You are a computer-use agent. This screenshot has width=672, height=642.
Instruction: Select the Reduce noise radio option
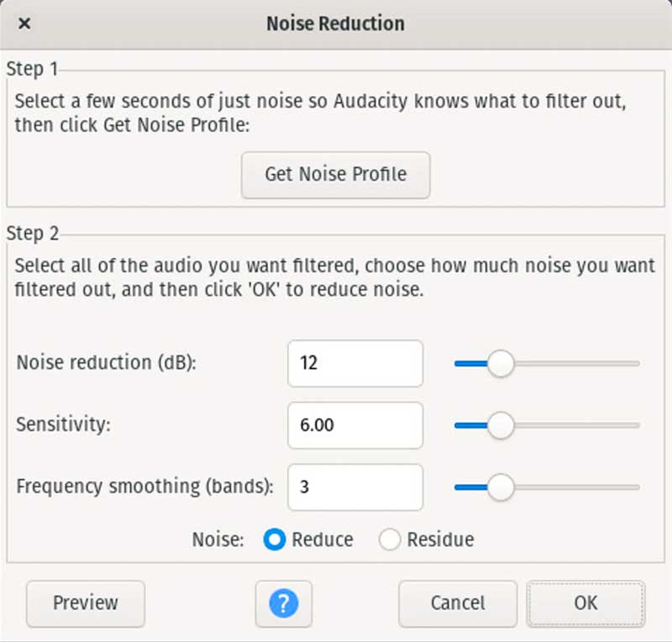(x=275, y=539)
